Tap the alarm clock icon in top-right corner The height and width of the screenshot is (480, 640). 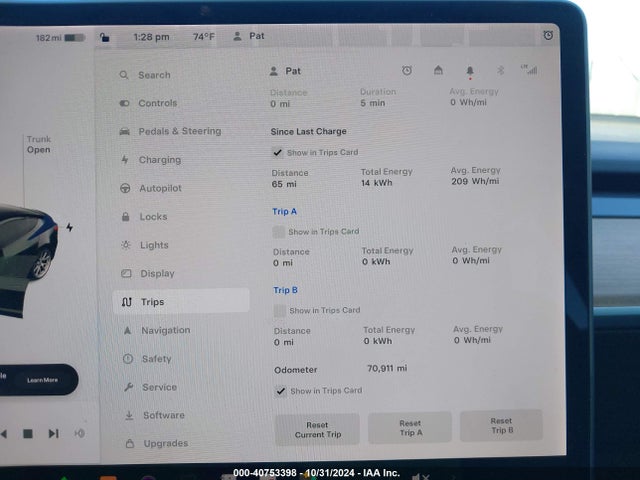click(548, 35)
